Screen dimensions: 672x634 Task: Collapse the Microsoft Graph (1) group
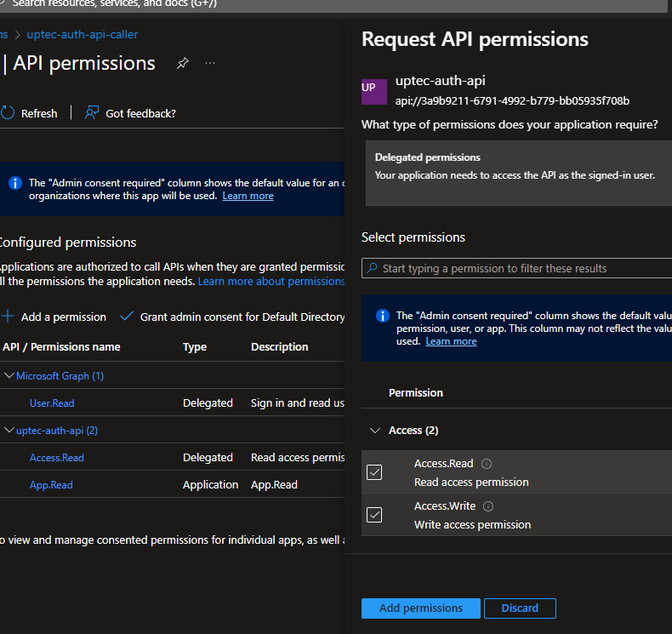[x=9, y=376]
